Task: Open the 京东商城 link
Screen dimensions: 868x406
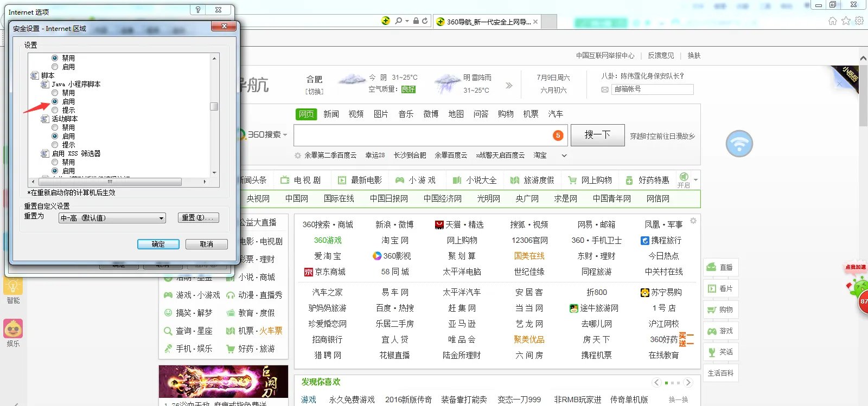Action: [325, 272]
